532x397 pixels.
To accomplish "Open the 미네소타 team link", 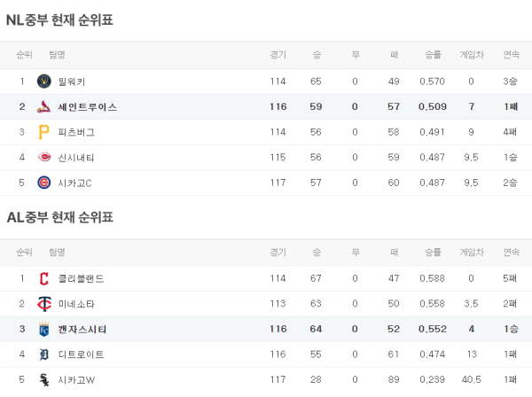I will click(x=76, y=304).
